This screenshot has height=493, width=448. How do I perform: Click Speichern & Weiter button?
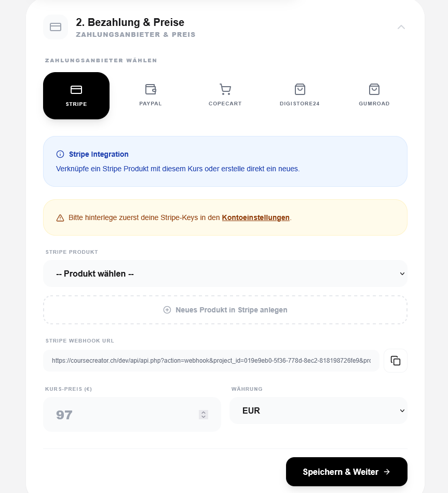(347, 472)
